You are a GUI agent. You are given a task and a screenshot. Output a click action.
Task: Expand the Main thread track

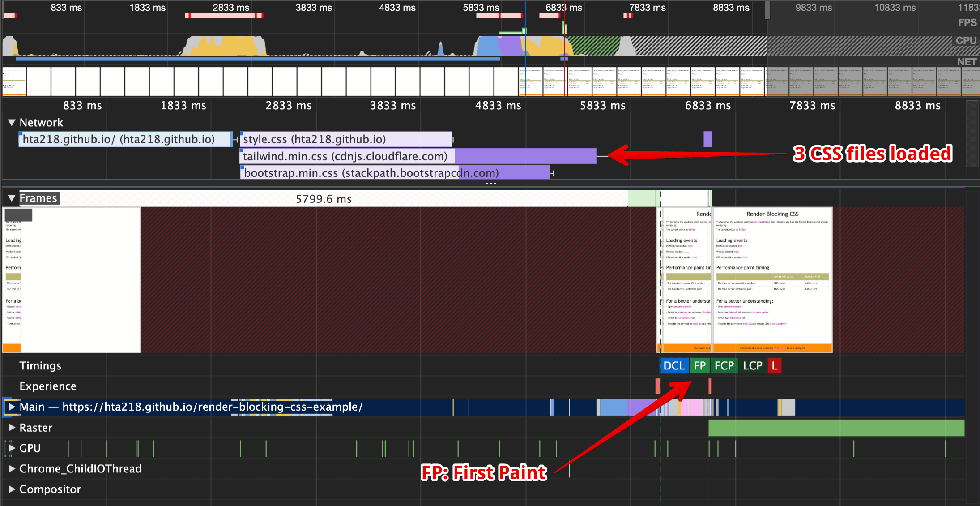tap(12, 407)
